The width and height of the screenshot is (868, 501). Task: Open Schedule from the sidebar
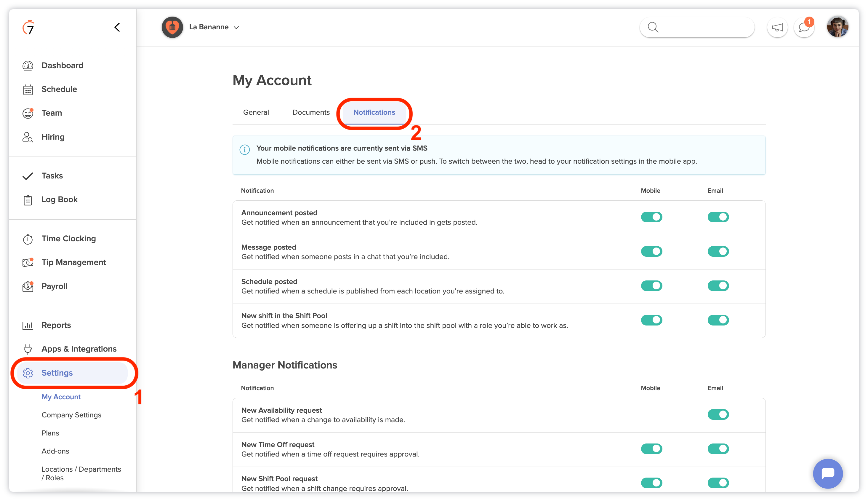point(59,89)
